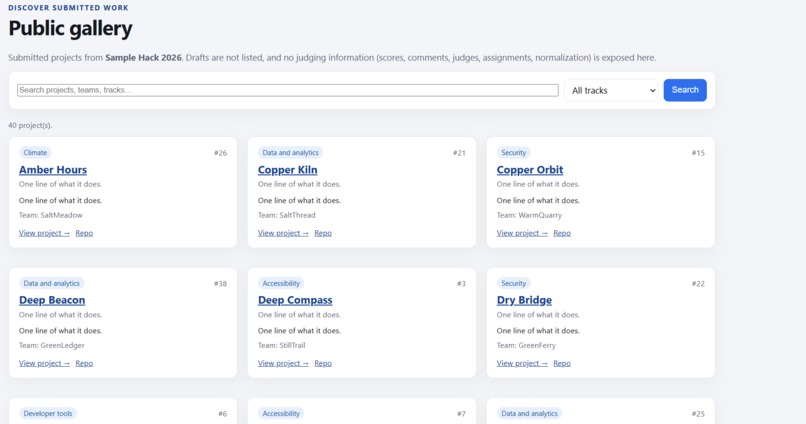The image size is (806, 424).
Task: Click Data and analytics tag on card #25
Action: point(529,413)
